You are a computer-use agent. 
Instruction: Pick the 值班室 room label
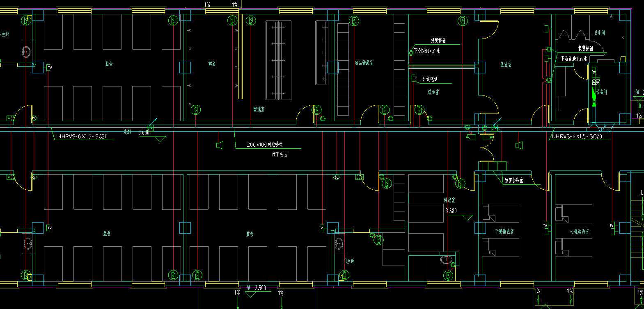click(505, 65)
